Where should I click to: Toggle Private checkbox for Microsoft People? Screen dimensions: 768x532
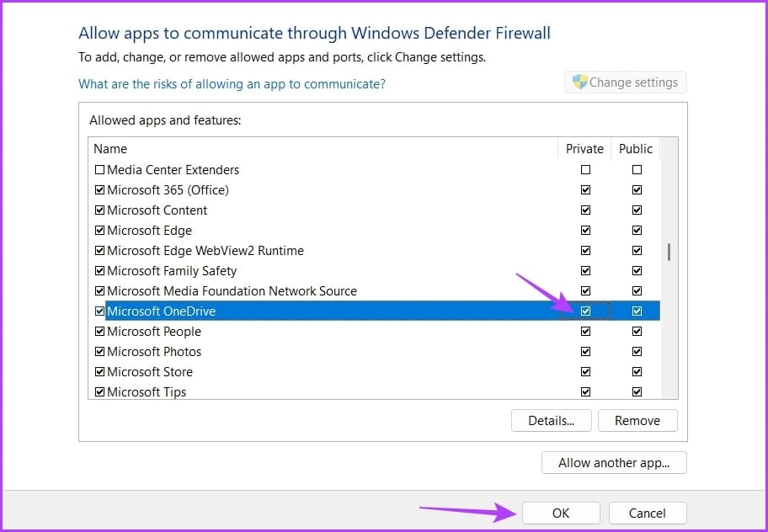tap(585, 332)
